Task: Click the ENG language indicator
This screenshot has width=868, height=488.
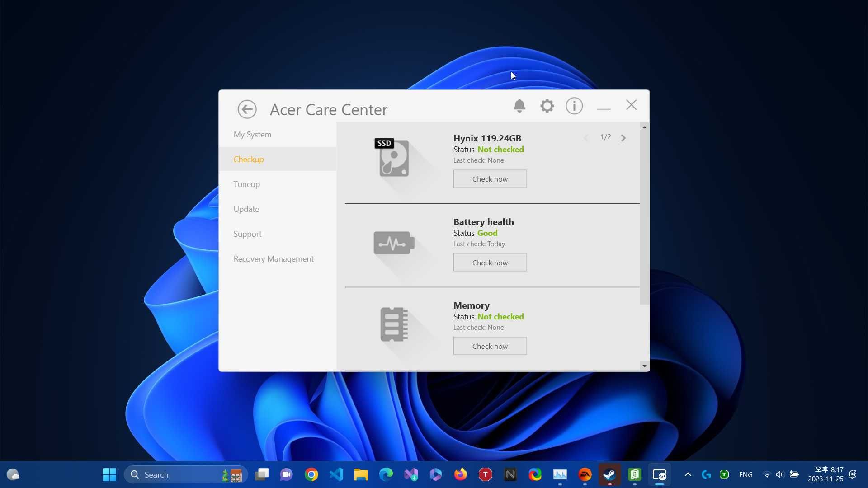Action: click(746, 474)
